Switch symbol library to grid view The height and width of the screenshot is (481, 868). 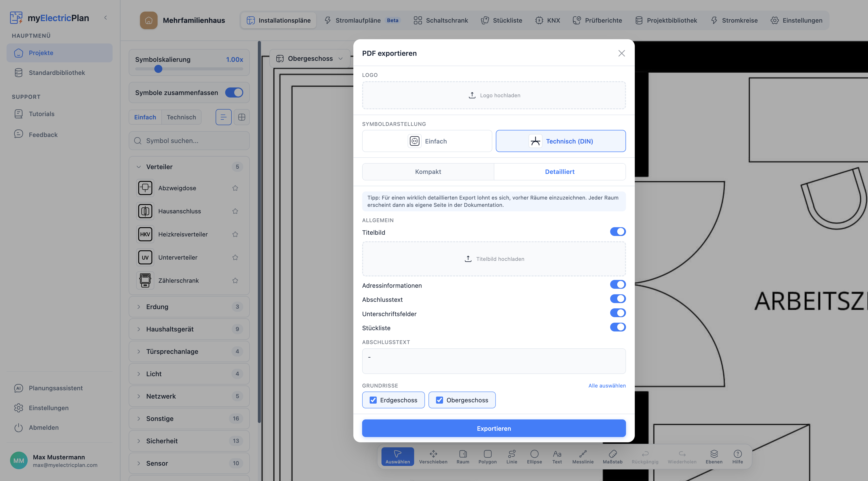tap(242, 117)
